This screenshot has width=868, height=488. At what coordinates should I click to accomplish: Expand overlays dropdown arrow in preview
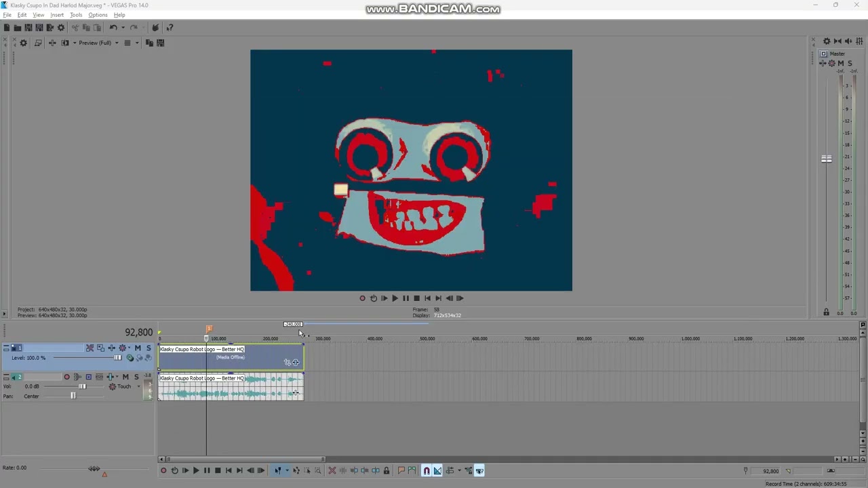(x=136, y=43)
